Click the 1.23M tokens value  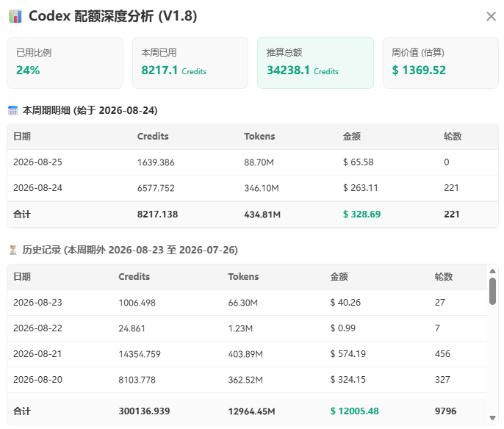click(240, 328)
